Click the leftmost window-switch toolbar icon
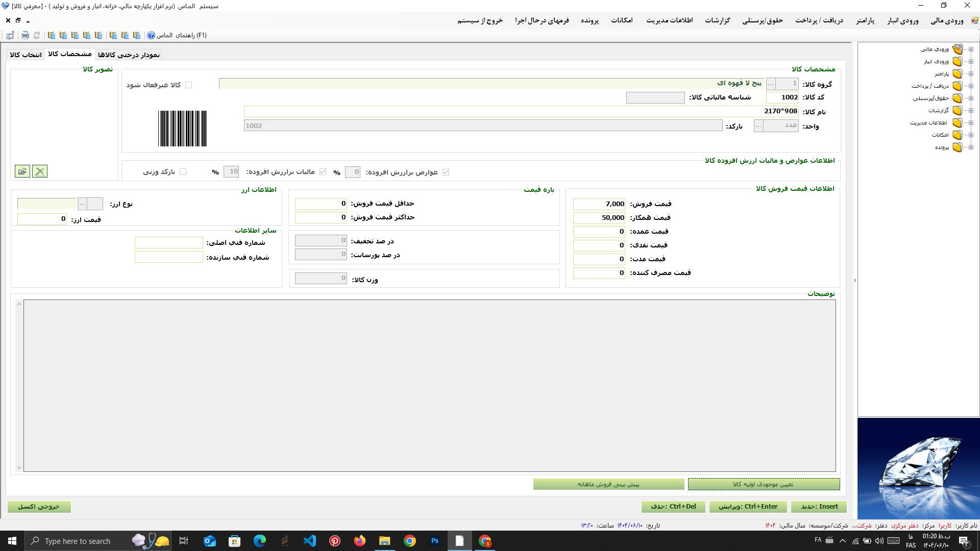The image size is (980, 551). tap(10, 35)
